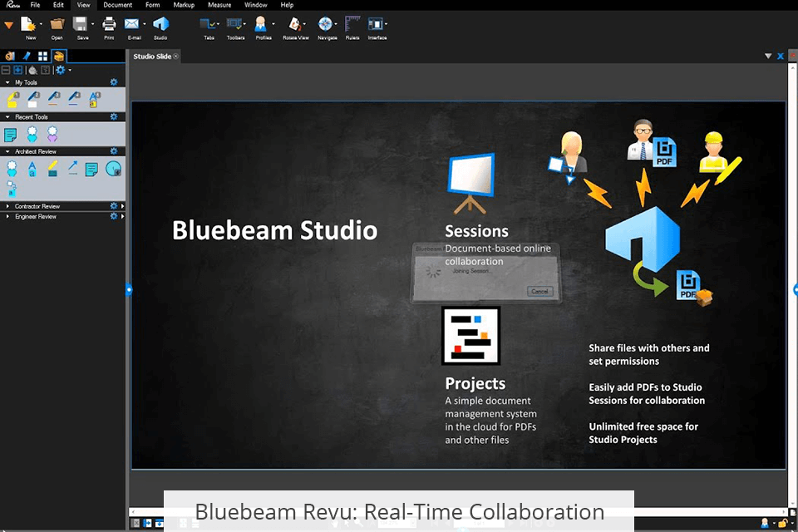Collapse the Recent Tools section
Image resolution: width=798 pixels, height=532 pixels.
(7, 116)
